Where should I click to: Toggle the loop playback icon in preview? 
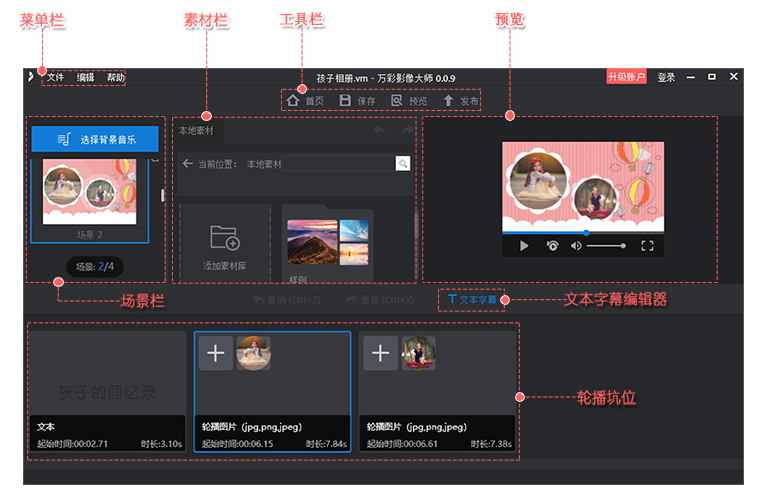(x=552, y=246)
